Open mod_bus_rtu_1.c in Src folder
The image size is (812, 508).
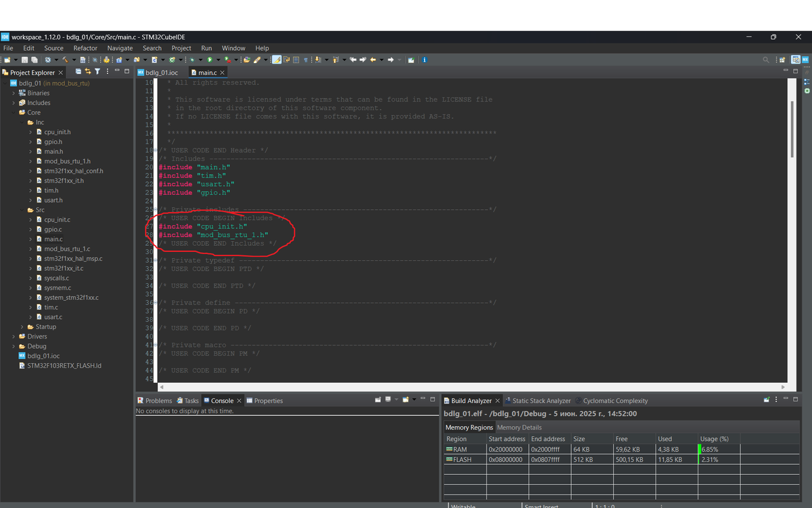tap(67, 249)
